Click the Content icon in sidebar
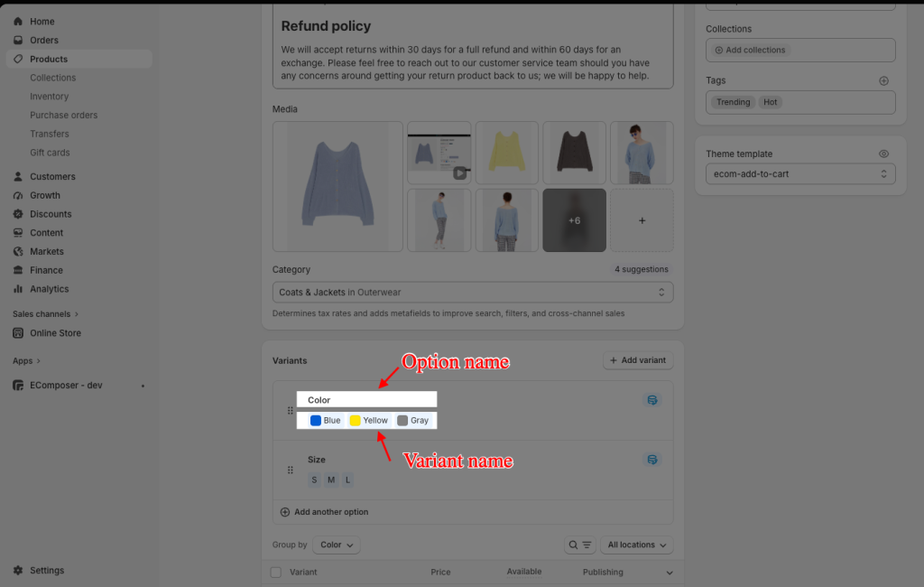The width and height of the screenshot is (924, 587). 18,233
